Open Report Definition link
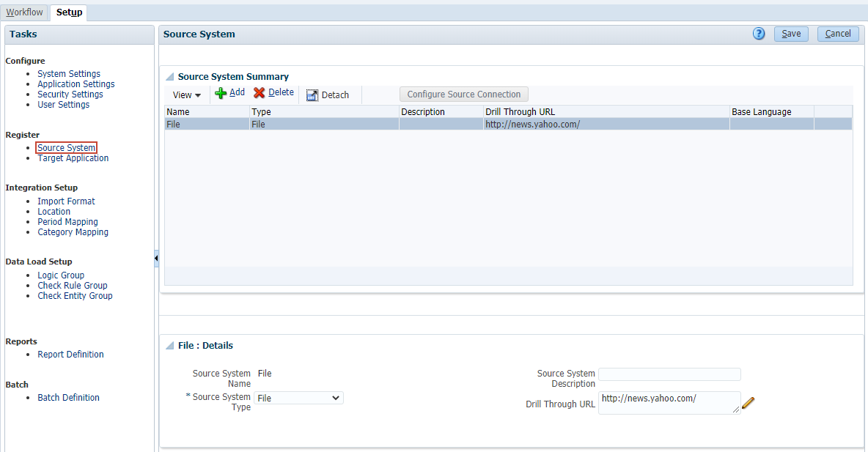Image resolution: width=868 pixels, height=452 pixels. [x=70, y=354]
